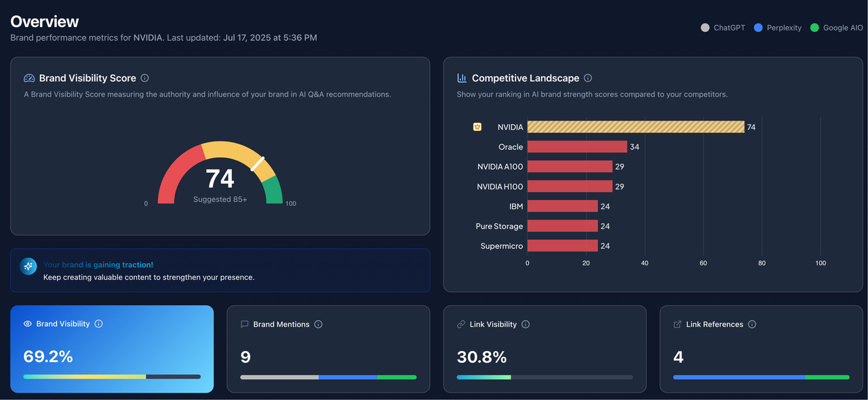This screenshot has height=400, width=868.
Task: Click the crown icon next to NVIDIA
Action: tap(477, 127)
